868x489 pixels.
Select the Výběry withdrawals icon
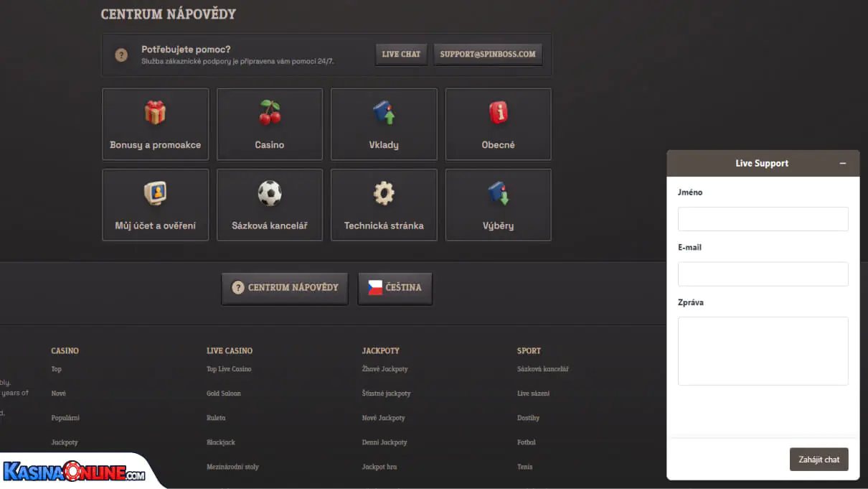coord(498,193)
